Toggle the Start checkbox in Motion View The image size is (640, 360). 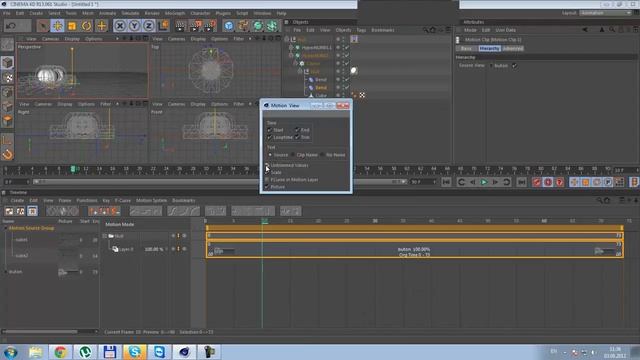click(269, 130)
